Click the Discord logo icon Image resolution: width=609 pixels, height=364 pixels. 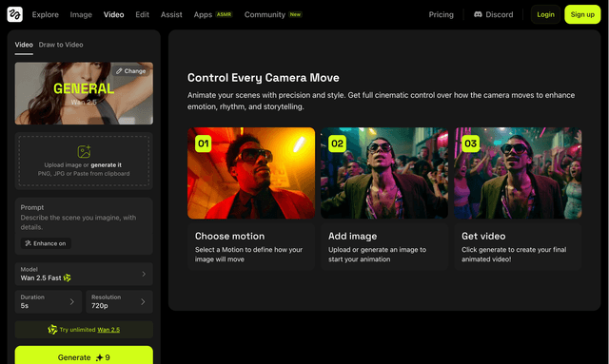click(478, 14)
